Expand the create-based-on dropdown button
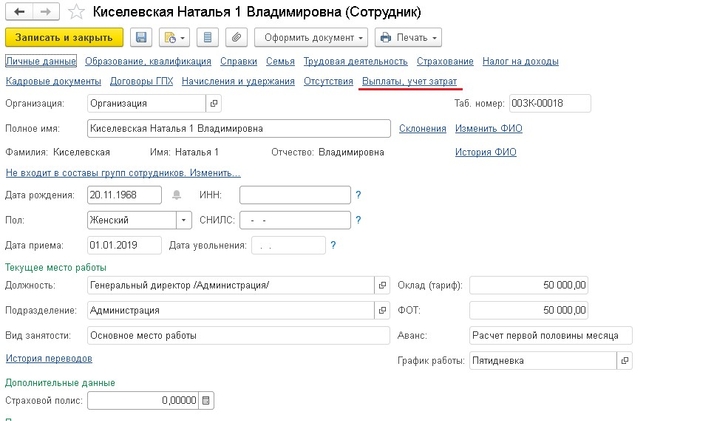Viewport: 714px width, 421px height. click(174, 38)
